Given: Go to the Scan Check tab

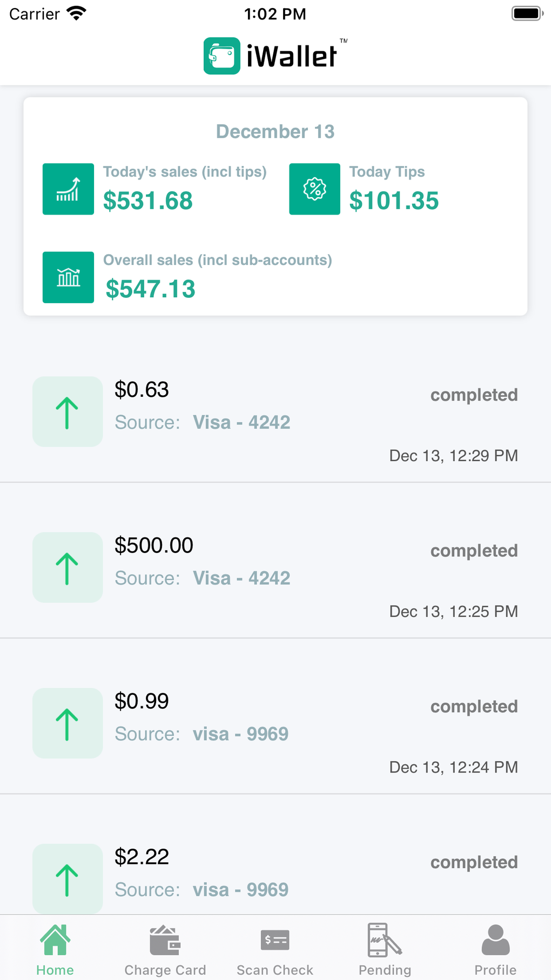Looking at the screenshot, I should point(275,949).
